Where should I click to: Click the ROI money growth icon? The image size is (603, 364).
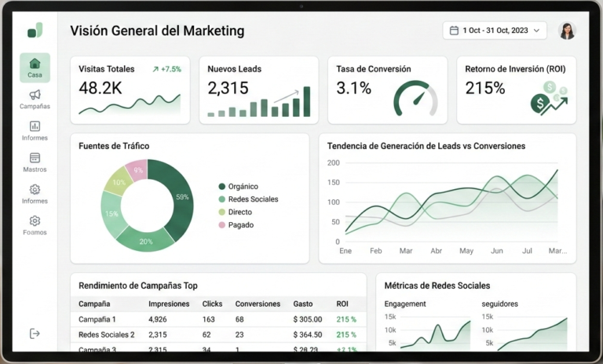[x=547, y=99]
